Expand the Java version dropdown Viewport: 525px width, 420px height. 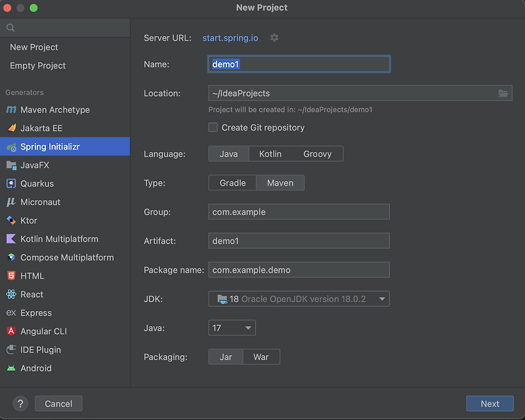(x=232, y=328)
